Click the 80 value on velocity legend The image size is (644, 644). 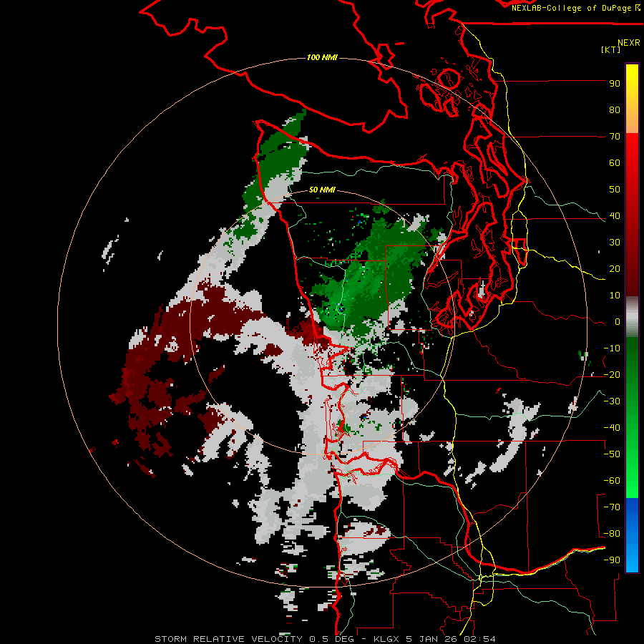[615, 110]
